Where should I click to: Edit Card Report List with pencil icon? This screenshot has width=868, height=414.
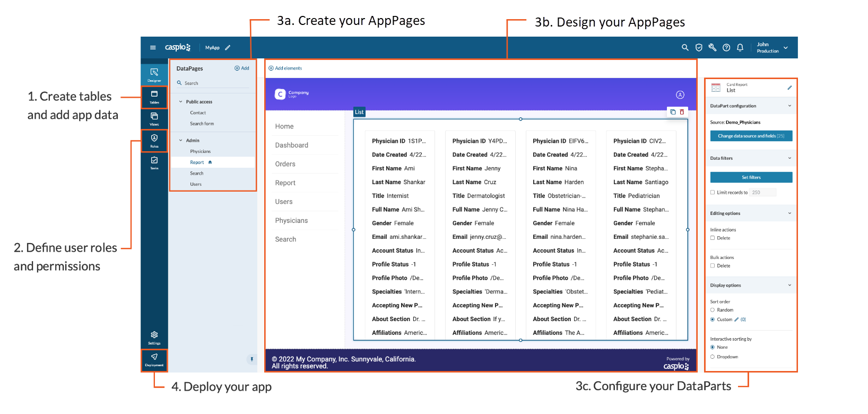tap(789, 88)
